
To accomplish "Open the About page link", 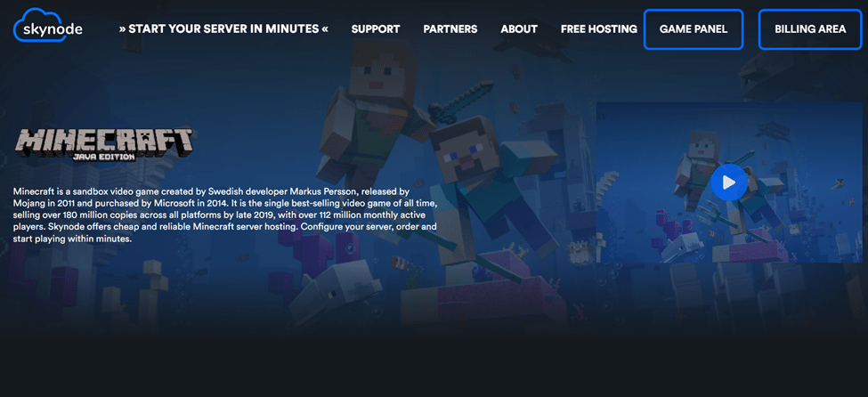I will point(519,29).
